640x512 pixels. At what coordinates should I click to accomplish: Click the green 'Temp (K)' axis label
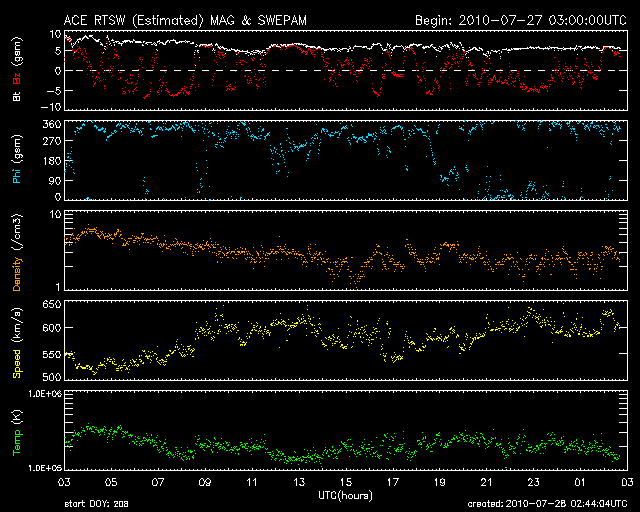(x=17, y=433)
